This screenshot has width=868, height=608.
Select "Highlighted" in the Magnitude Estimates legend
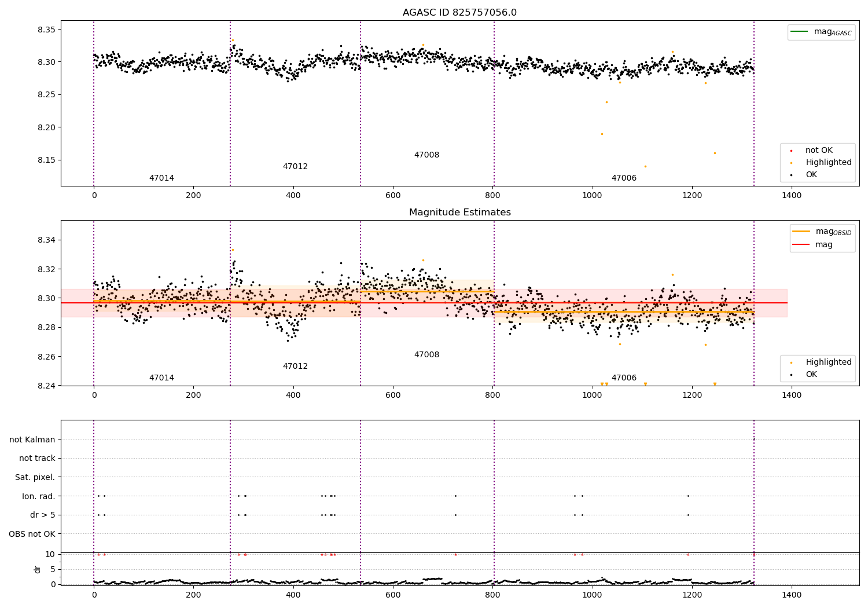tap(829, 362)
